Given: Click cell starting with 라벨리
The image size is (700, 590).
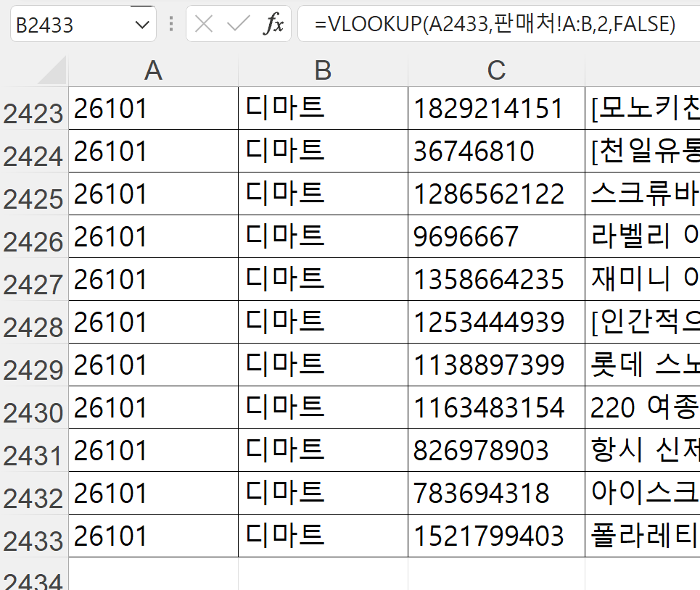Looking at the screenshot, I should tap(643, 237).
